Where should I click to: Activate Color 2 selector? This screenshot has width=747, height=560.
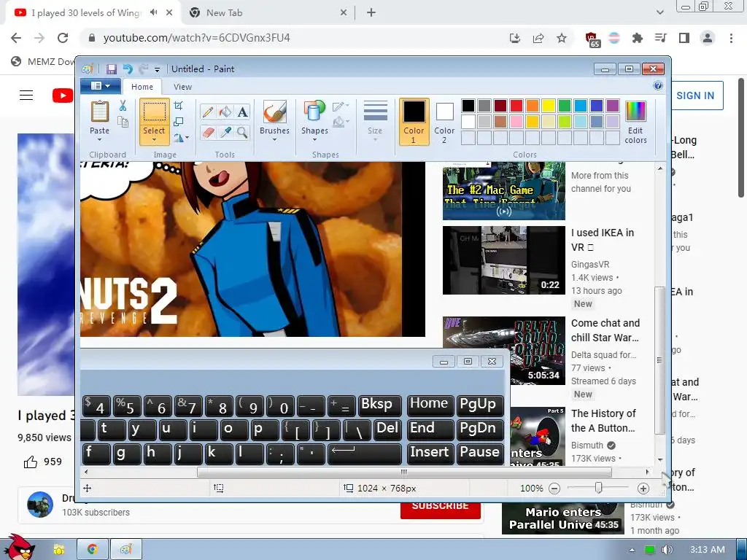[444, 122]
